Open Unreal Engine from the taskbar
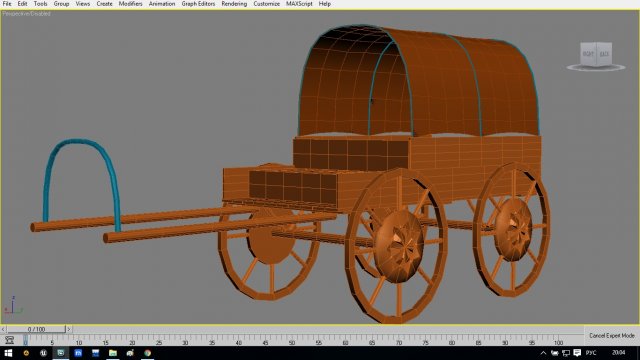640x360 pixels. coord(43,353)
